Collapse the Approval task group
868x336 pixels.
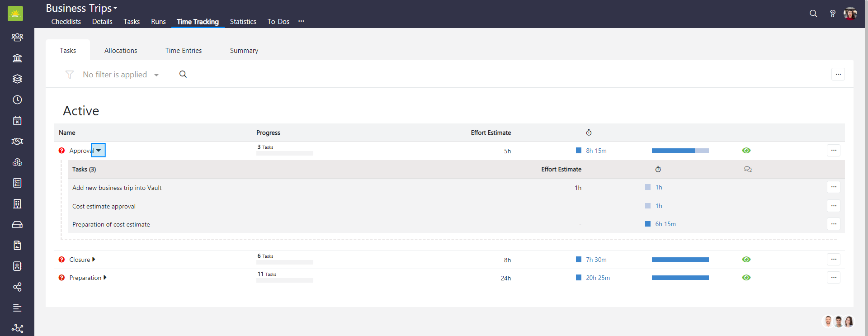99,151
